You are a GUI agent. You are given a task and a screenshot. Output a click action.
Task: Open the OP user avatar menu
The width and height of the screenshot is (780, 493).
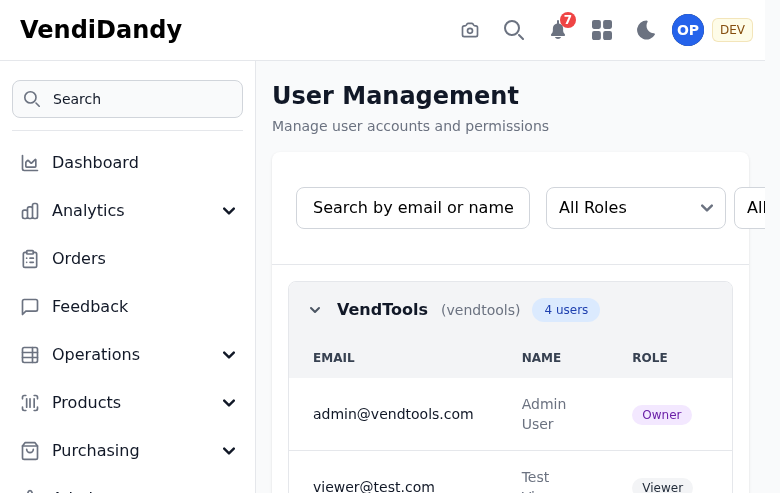[x=687, y=30]
